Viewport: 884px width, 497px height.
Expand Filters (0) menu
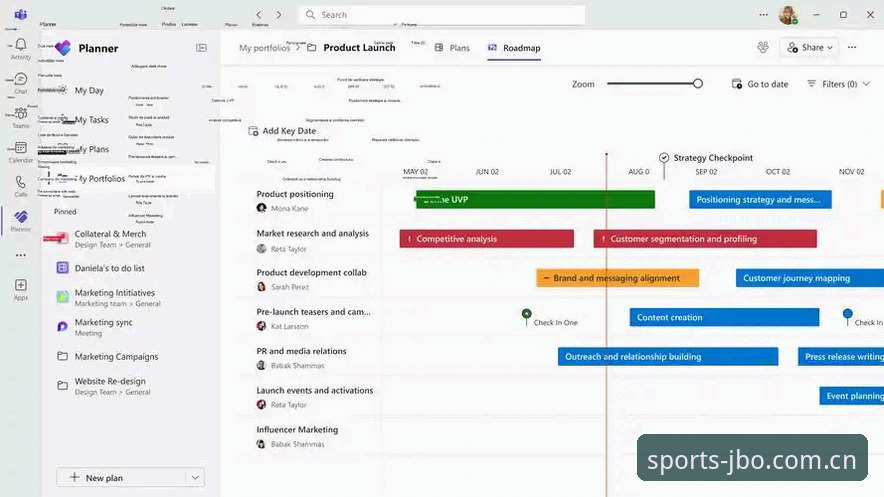(838, 84)
